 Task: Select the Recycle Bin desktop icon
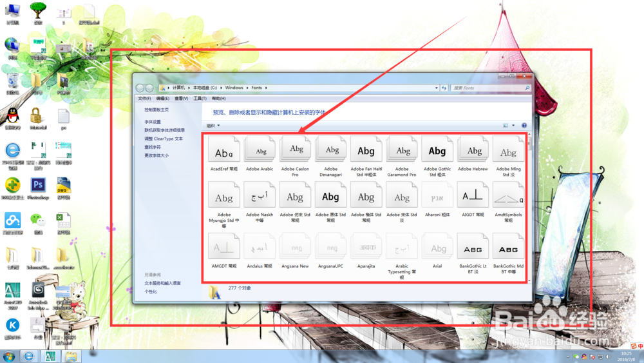pos(13,84)
